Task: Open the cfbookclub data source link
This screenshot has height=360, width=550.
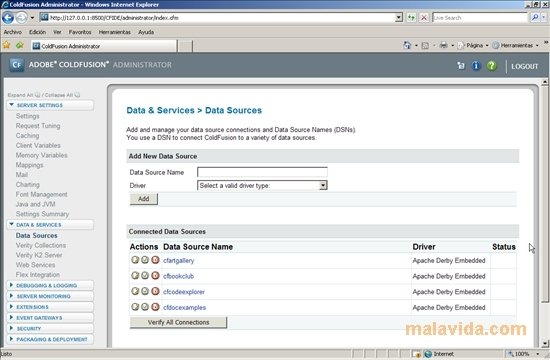Action: point(178,276)
